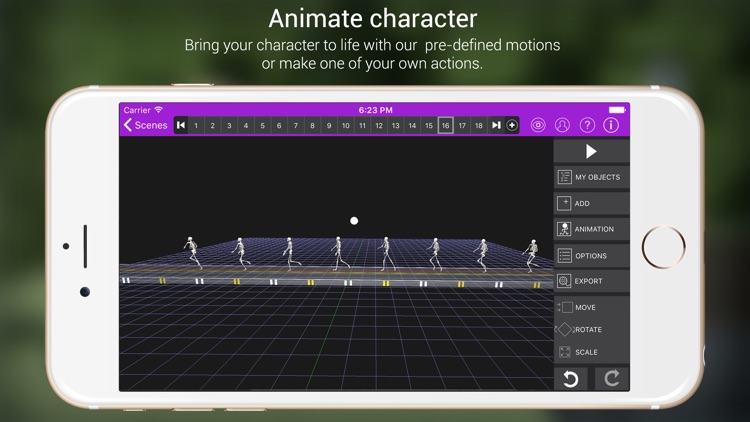The height and width of the screenshot is (422, 750).
Task: Select frame 8 in timeline
Action: coord(312,125)
